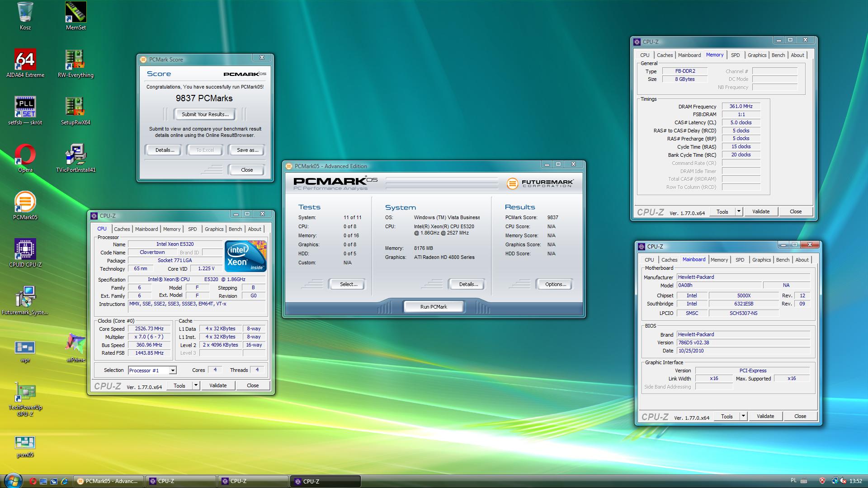Click Submit Your Results button
This screenshot has width=868, height=488.
[205, 114]
